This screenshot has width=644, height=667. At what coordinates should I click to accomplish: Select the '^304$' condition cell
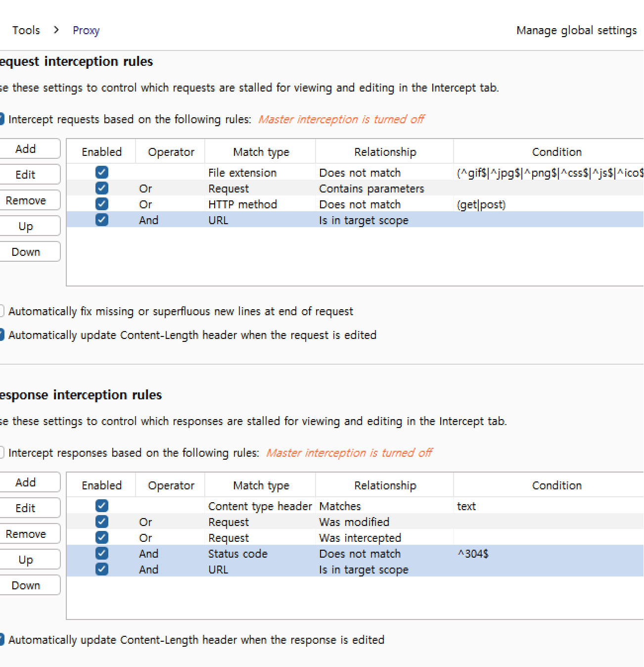coord(549,554)
